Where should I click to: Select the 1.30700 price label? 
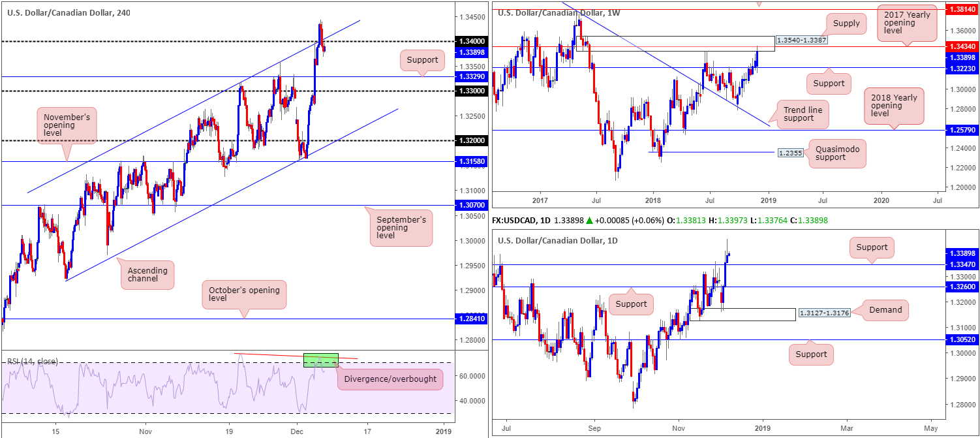tap(472, 206)
